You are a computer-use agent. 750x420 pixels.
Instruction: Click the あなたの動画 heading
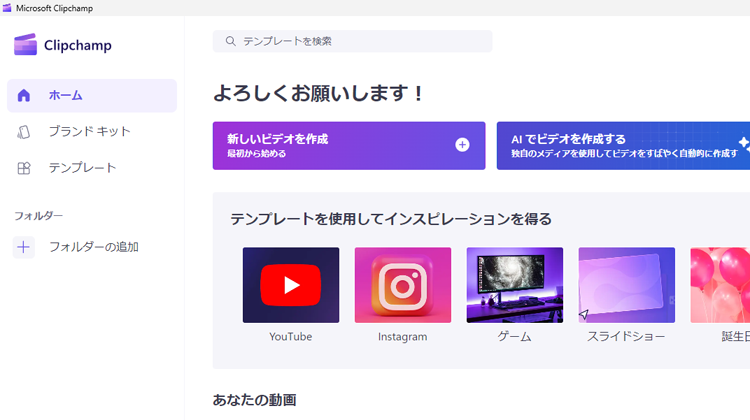click(254, 400)
